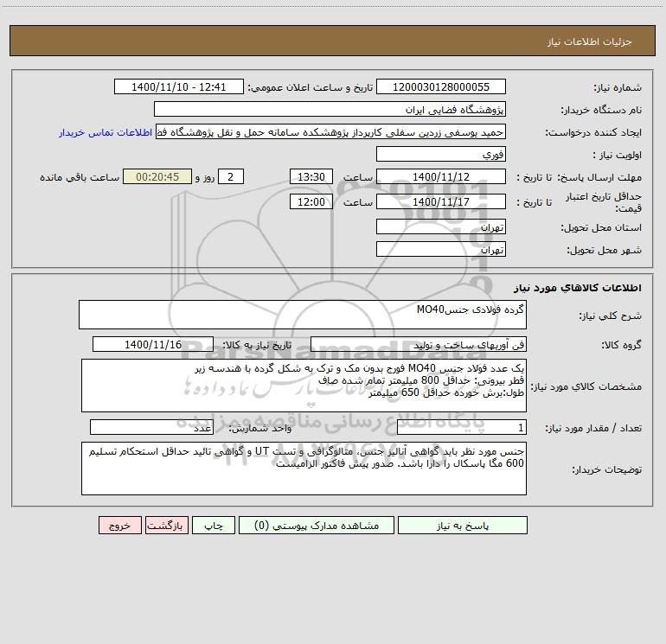Click the توضیحات خریدار label

(x=607, y=469)
